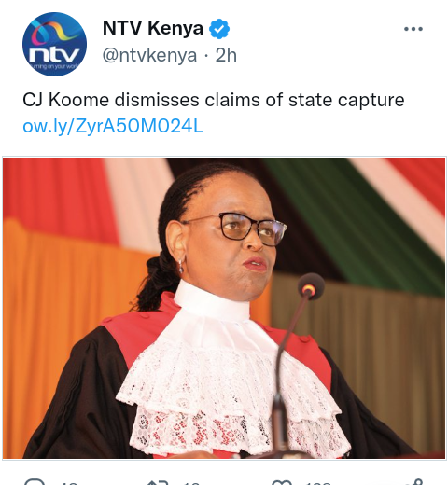
Task: Click the @ntvkenya handle
Action: coord(149,56)
